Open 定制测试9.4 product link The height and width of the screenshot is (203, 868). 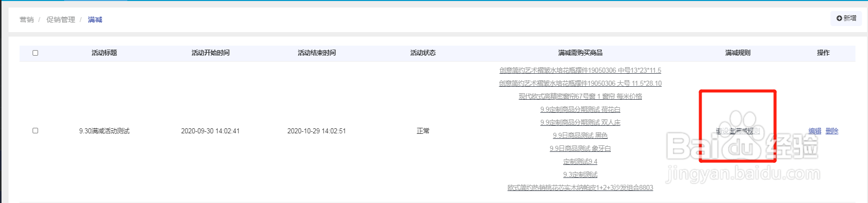click(x=580, y=161)
